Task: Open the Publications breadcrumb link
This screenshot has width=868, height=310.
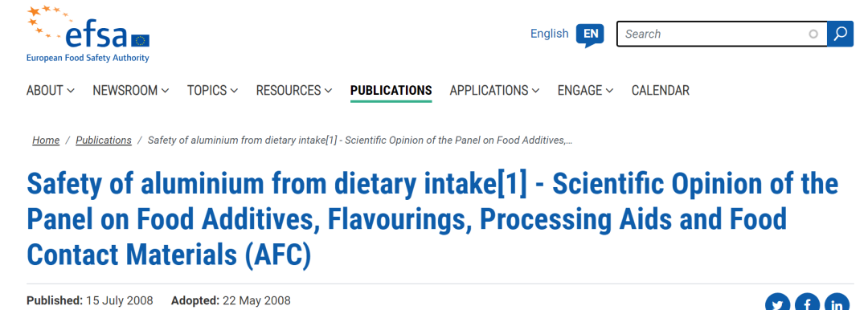Action: click(104, 140)
